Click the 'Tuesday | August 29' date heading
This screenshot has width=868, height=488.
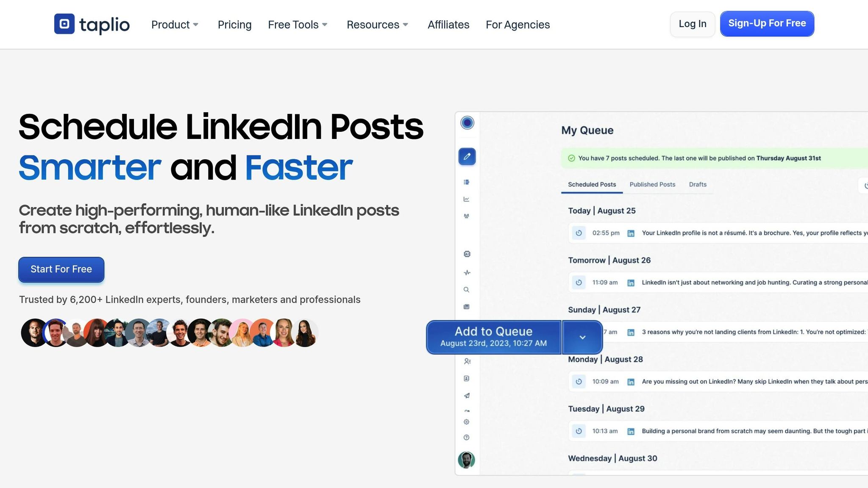tap(606, 409)
